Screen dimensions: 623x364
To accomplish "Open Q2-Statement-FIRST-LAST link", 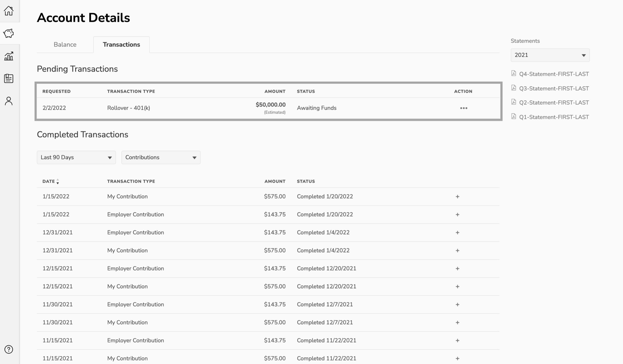I will [x=554, y=102].
